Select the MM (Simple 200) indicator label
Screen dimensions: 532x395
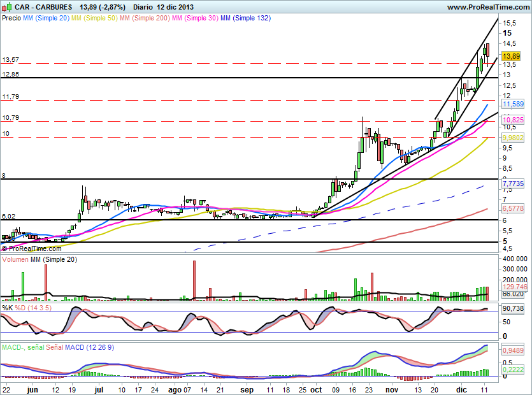144,18
